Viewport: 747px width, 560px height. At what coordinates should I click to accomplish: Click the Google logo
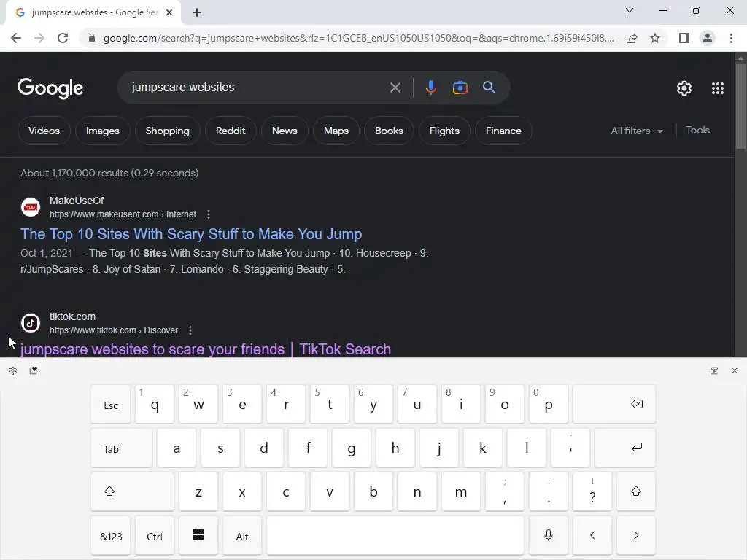coord(50,88)
